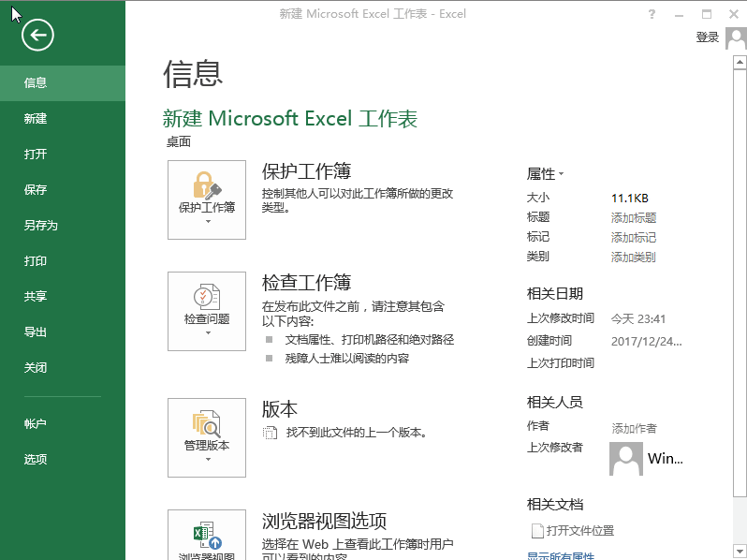Select 另存为 in the sidebar
This screenshot has width=747, height=560.
point(63,225)
